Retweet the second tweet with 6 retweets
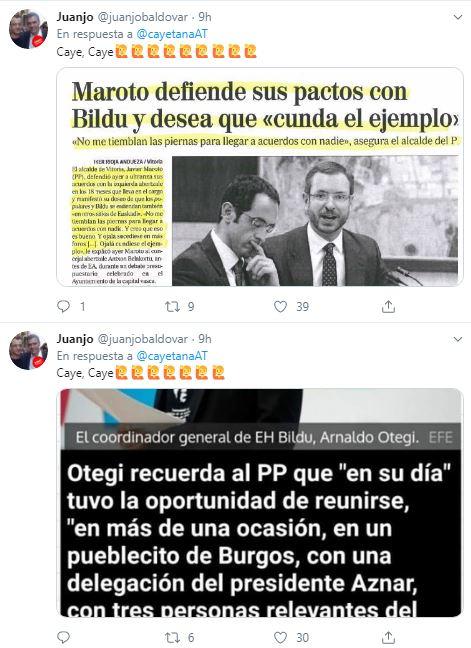The image size is (471, 648). [x=172, y=637]
